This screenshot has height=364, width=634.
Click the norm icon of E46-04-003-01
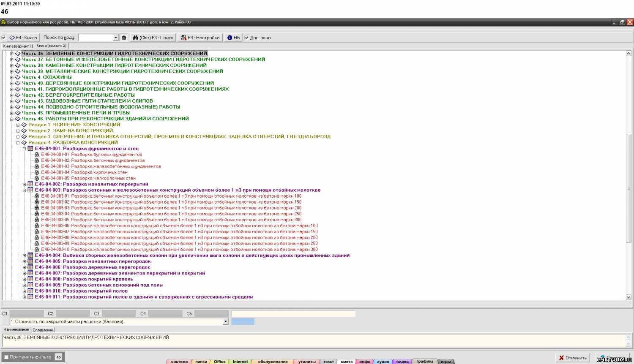pyautogui.click(x=37, y=196)
